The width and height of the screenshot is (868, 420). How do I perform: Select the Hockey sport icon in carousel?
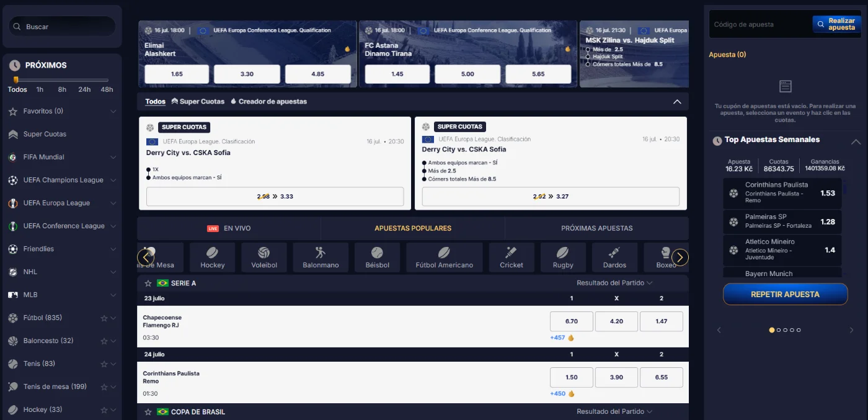click(x=212, y=257)
